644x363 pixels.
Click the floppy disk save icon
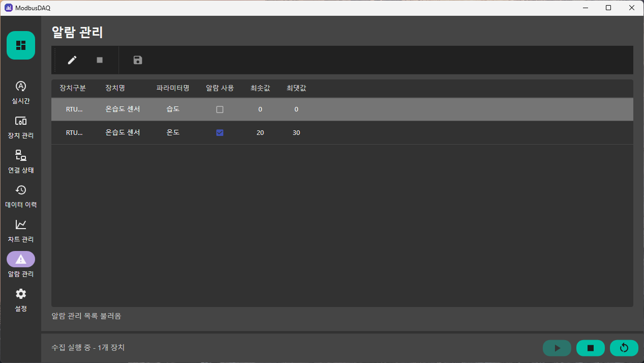[x=138, y=60]
